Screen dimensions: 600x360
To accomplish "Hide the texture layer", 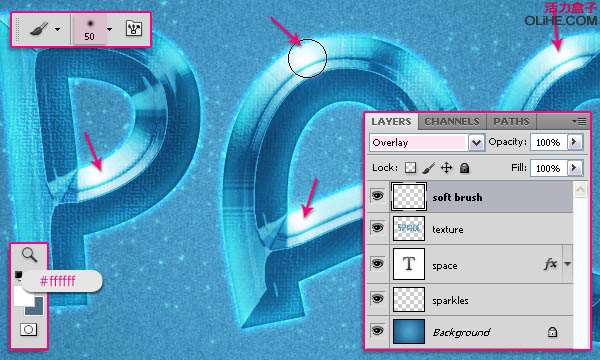I will (377, 228).
